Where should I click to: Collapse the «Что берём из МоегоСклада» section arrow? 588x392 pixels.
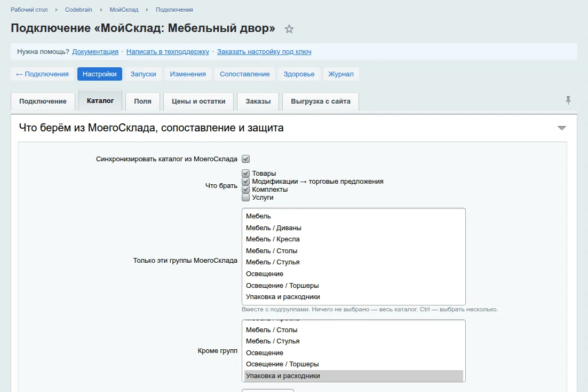(x=561, y=128)
